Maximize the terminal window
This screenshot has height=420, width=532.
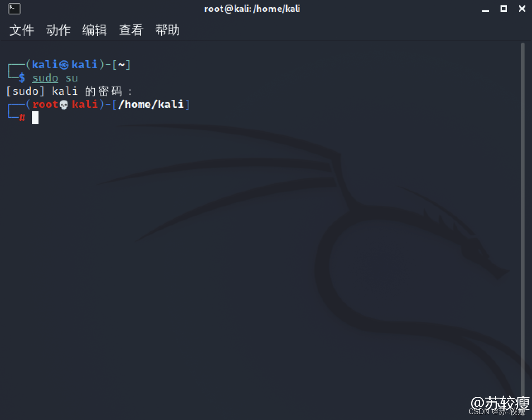coord(504,9)
